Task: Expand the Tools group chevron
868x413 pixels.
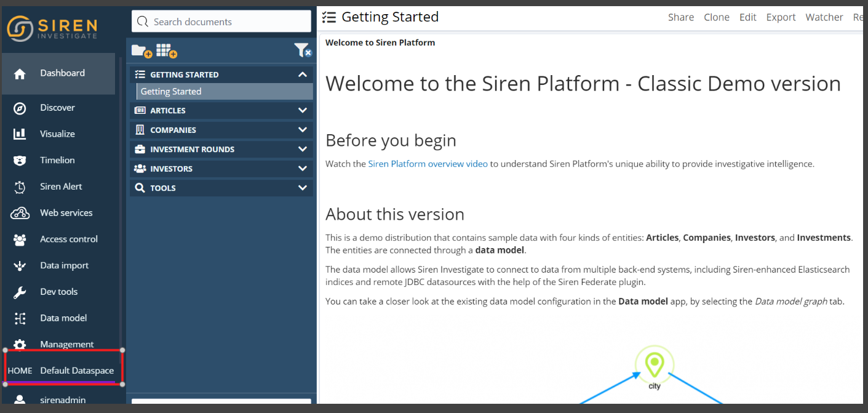Action: [x=302, y=188]
